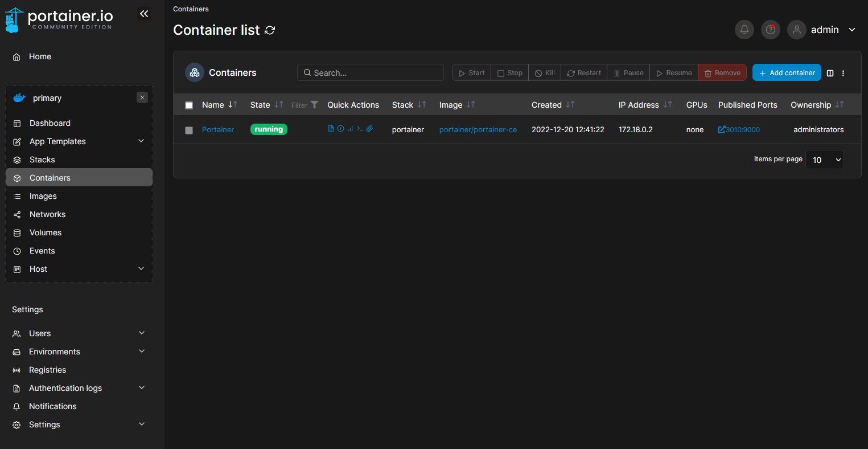Open stats quick action for Portainer container

click(x=350, y=129)
